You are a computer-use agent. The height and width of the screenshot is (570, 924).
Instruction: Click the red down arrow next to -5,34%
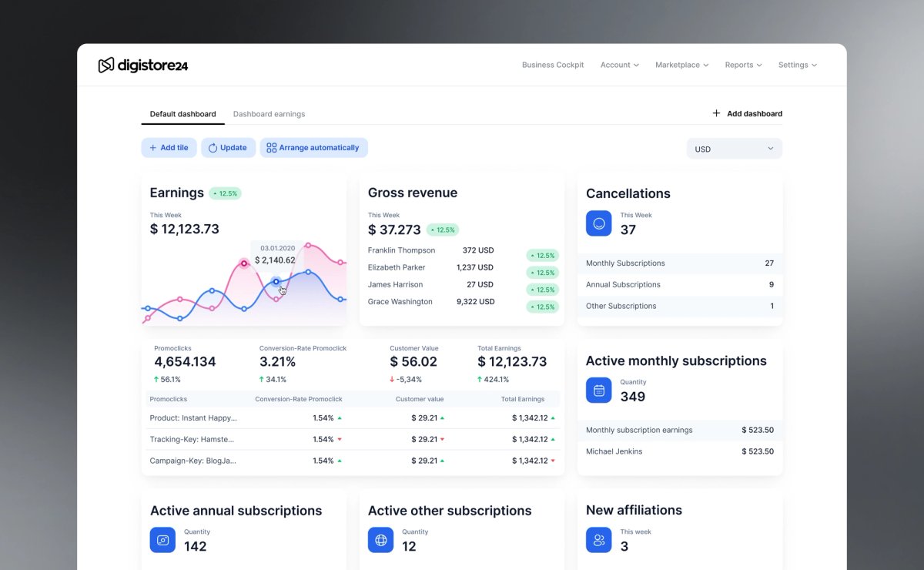pyautogui.click(x=392, y=379)
